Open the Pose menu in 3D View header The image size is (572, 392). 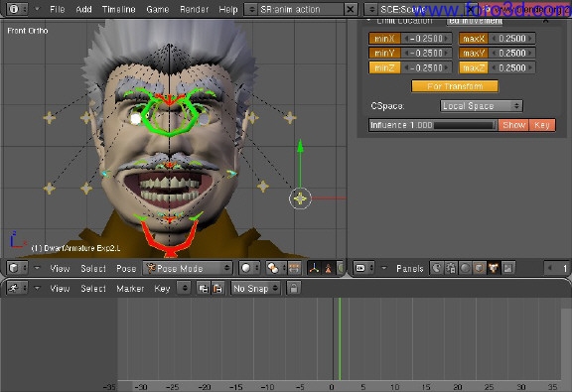[x=126, y=268]
